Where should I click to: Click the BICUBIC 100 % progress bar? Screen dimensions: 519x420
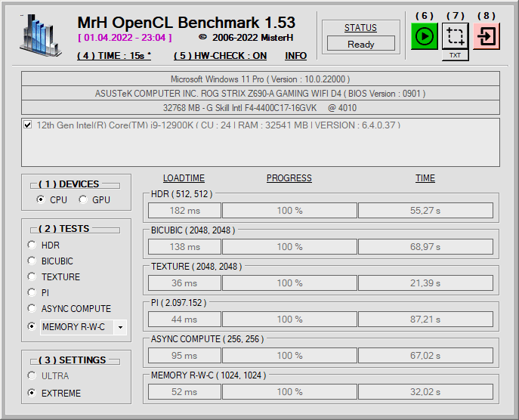pyautogui.click(x=289, y=246)
